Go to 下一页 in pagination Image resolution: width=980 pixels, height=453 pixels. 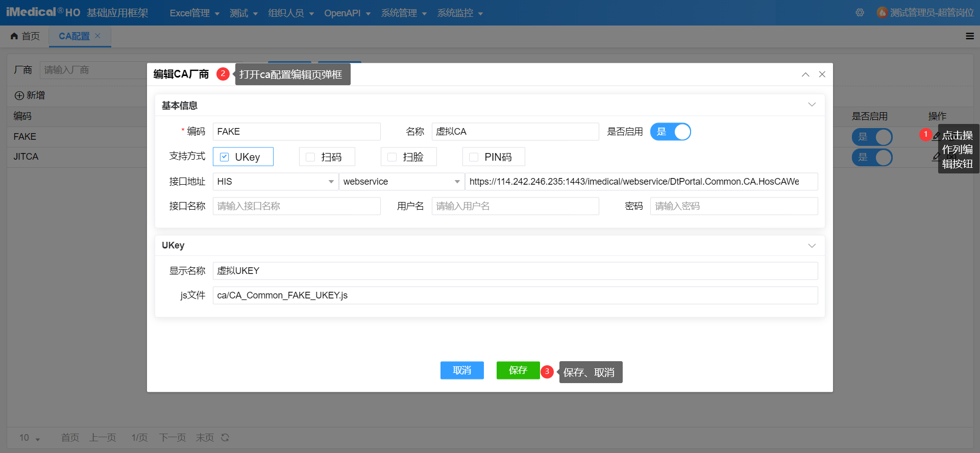(x=173, y=438)
